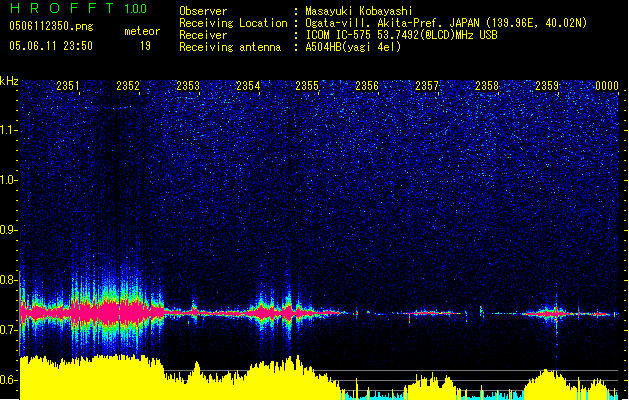Click the Receiving Location label
Screen dimensions: 629x400
pos(233,23)
